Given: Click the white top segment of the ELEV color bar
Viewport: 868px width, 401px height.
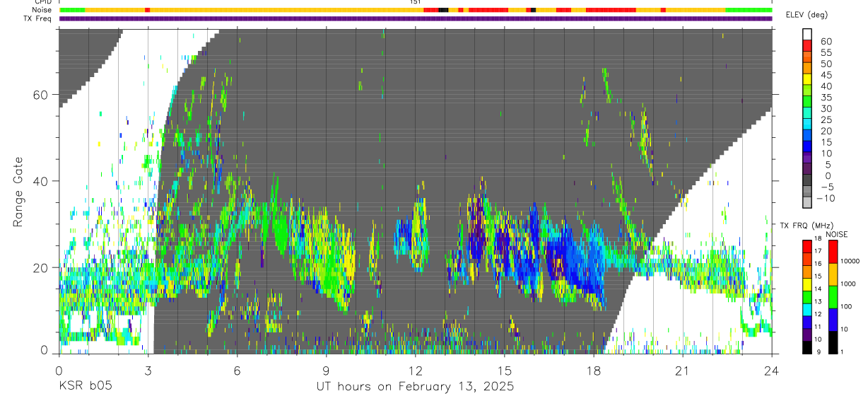Looking at the screenshot, I should pos(807,34).
